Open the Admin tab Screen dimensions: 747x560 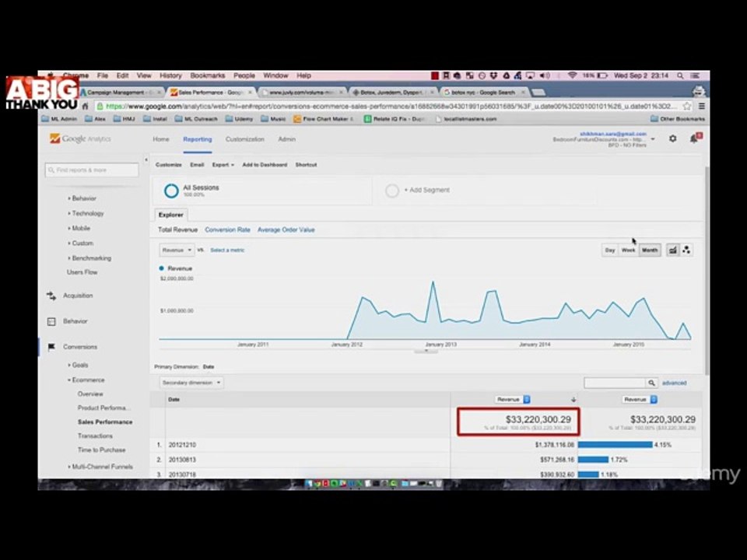[287, 139]
